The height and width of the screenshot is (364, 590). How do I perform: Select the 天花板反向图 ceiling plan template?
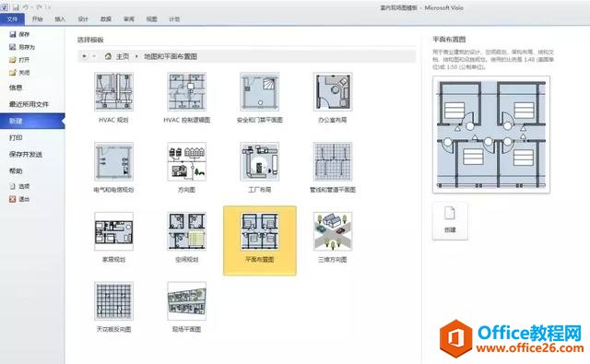coord(113,308)
